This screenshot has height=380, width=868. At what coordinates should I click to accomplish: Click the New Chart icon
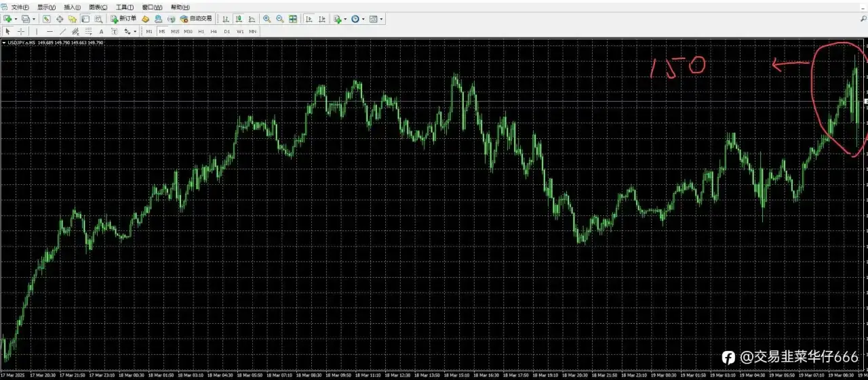pyautogui.click(x=7, y=19)
